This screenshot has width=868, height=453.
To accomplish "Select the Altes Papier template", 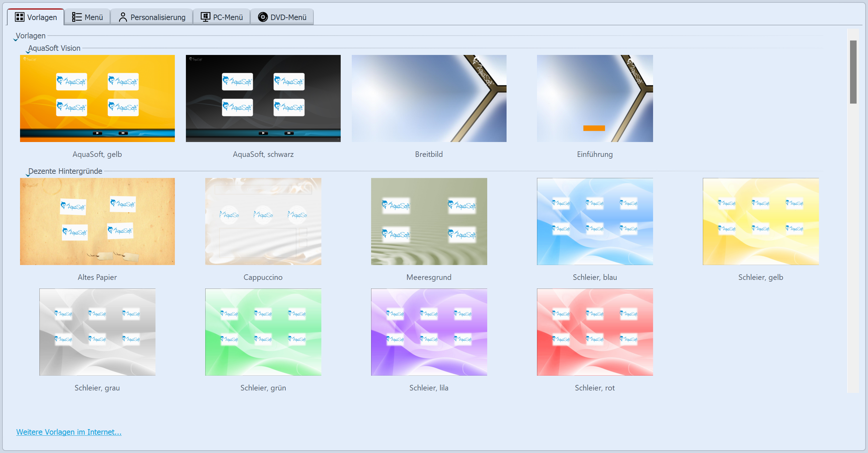I will coord(97,221).
